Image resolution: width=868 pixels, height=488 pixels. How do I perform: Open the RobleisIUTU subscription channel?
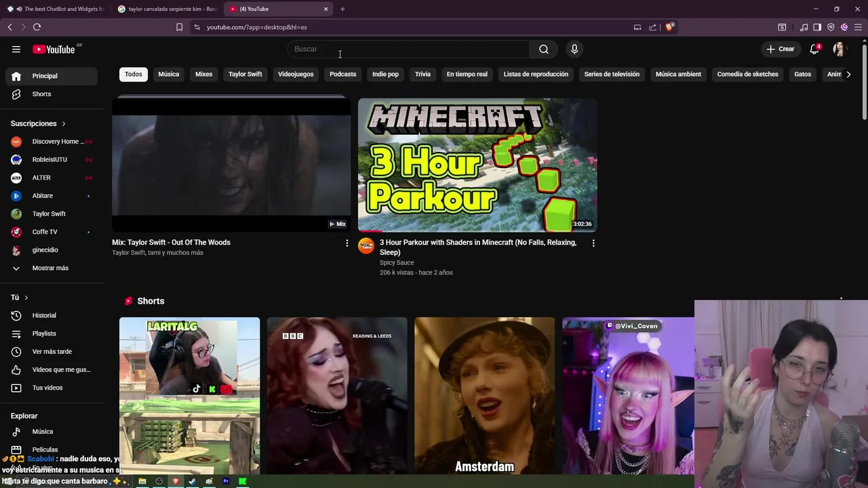pyautogui.click(x=52, y=159)
